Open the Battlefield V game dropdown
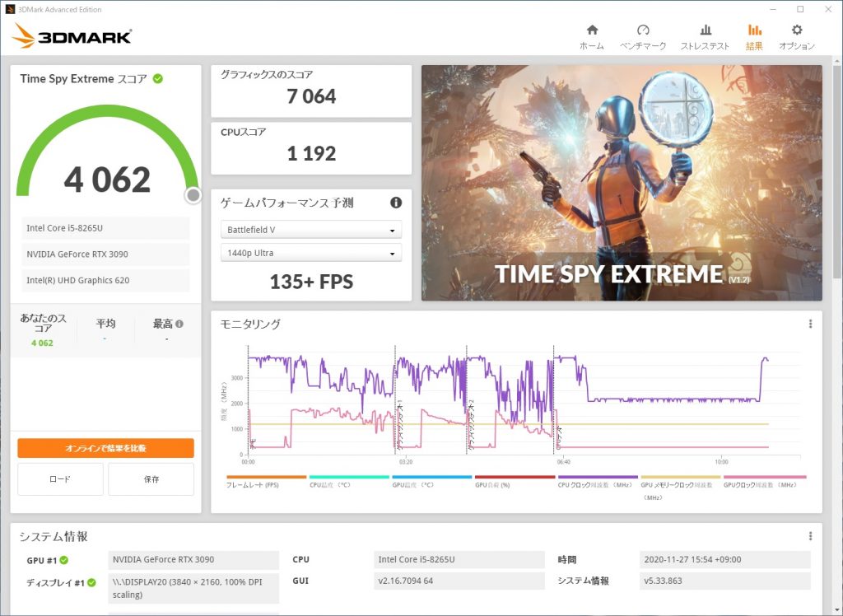The image size is (843, 616). click(x=311, y=230)
